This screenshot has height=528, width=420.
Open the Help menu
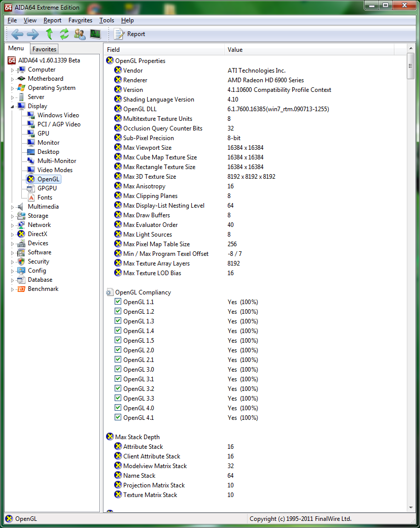[127, 20]
